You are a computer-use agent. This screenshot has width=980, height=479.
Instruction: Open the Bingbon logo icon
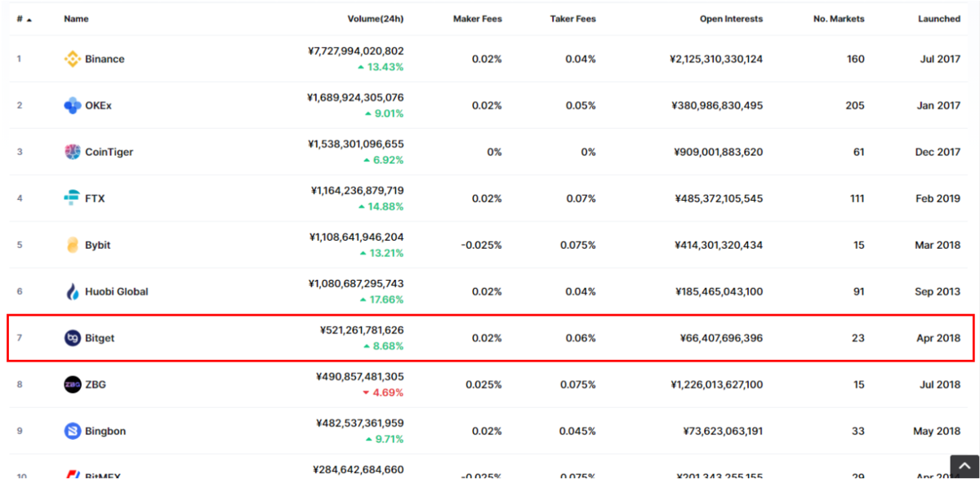[72, 431]
